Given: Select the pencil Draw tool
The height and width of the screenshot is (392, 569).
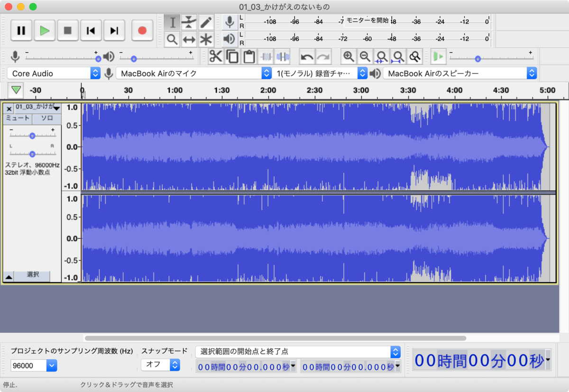Looking at the screenshot, I should 206,22.
